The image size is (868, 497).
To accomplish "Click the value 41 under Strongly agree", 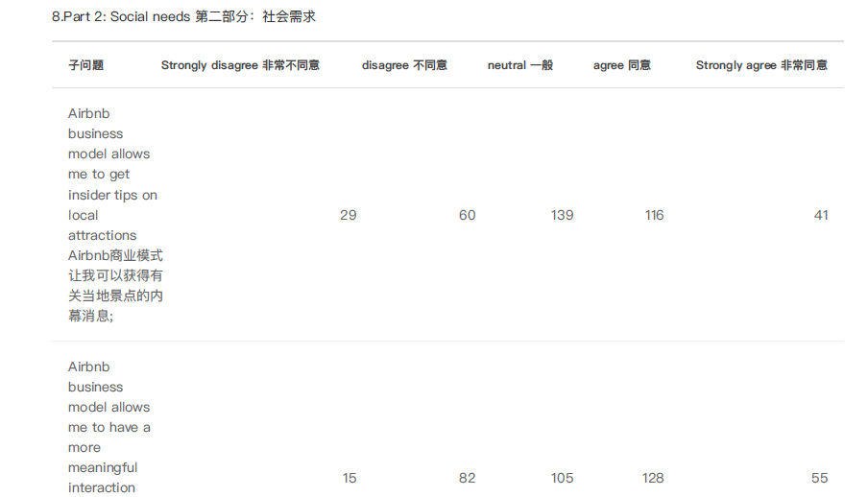I will (820, 215).
